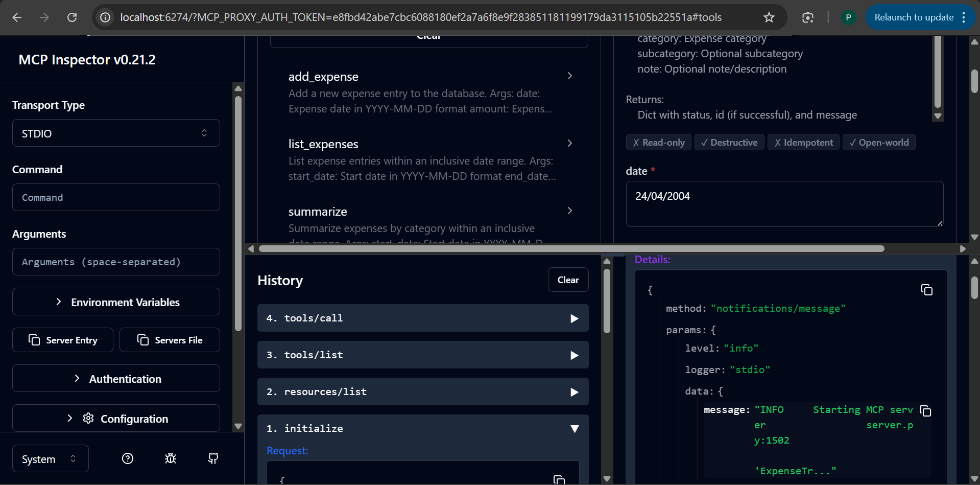Open the bug debugging icon
Screen dimensions: 980x485
point(171,458)
